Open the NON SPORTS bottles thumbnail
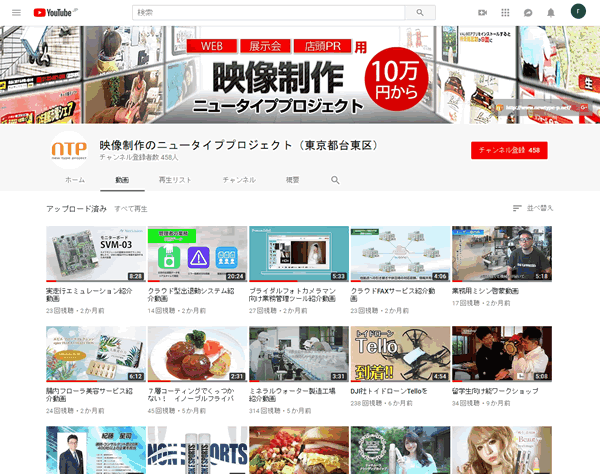The width and height of the screenshot is (600, 474). pyautogui.click(x=197, y=450)
